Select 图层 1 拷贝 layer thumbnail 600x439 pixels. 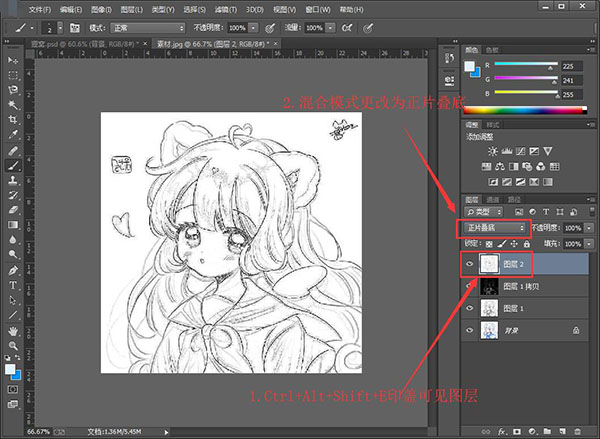(489, 286)
